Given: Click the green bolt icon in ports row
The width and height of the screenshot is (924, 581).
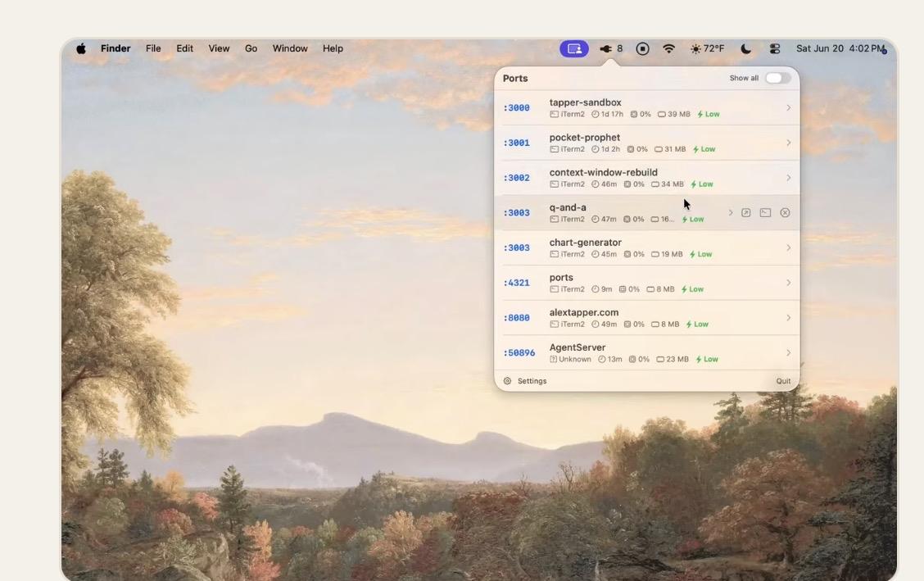Looking at the screenshot, I should 683,289.
